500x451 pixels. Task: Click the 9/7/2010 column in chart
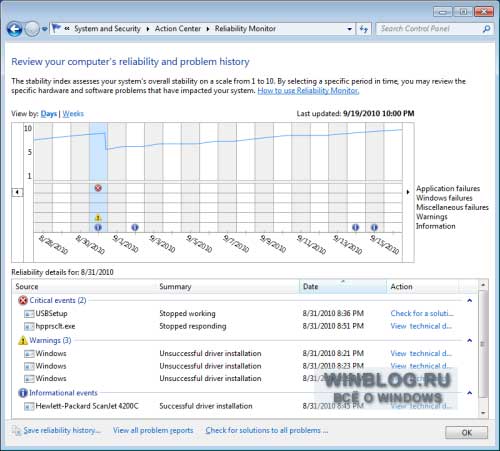point(227,177)
